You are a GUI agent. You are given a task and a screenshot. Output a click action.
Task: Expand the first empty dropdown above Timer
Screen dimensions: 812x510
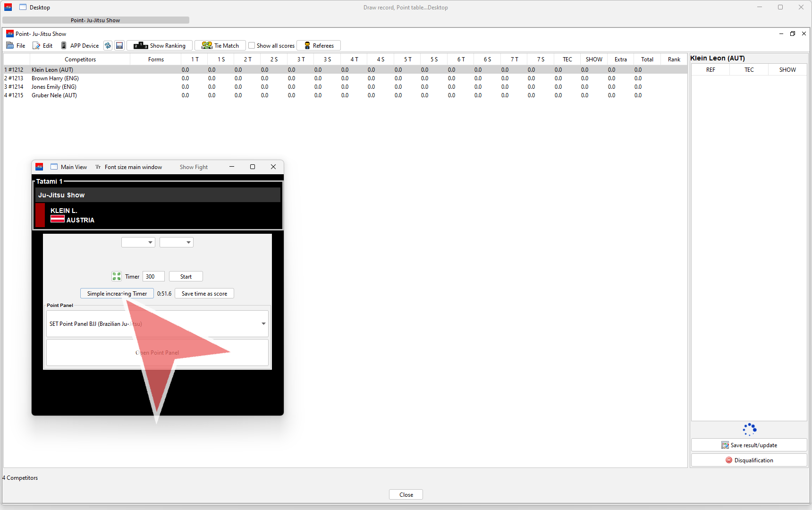coord(138,242)
